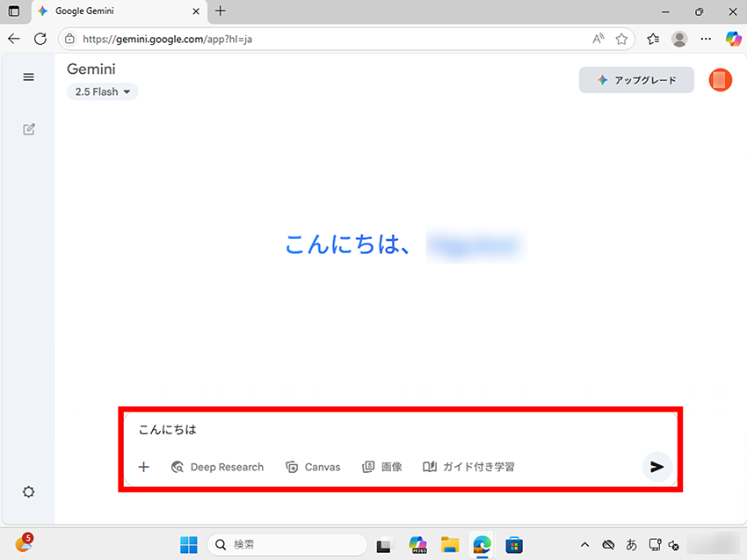
Task: Open the hamburger main menu
Action: point(28,77)
